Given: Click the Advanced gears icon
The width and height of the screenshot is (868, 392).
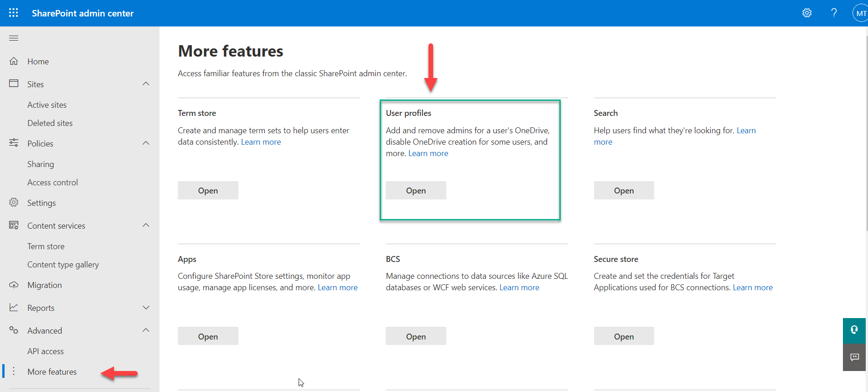Looking at the screenshot, I should 14,330.
